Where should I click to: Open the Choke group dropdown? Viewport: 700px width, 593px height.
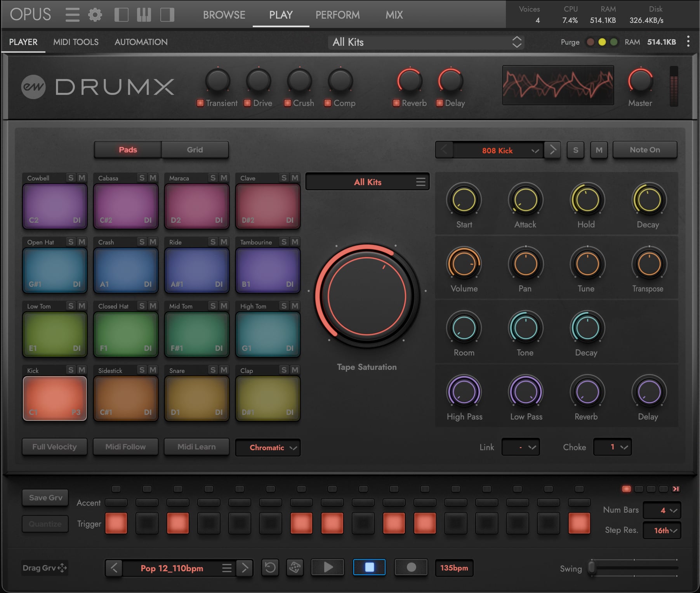612,447
